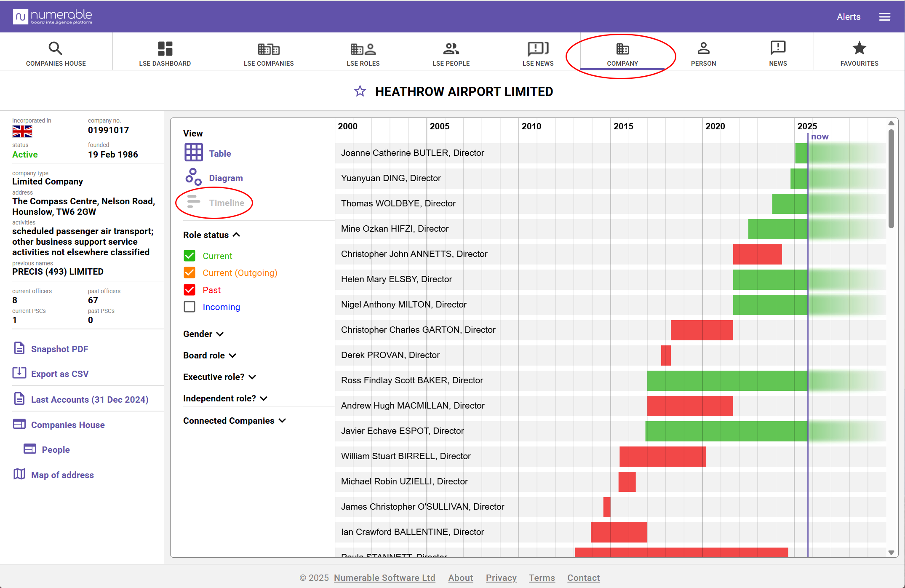Open Companies House search magnifier icon
905x588 pixels.
click(x=55, y=48)
